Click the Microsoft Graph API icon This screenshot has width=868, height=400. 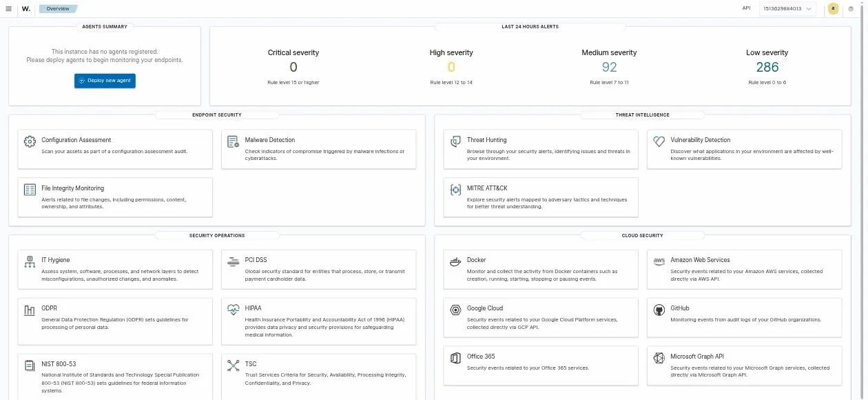coord(659,358)
